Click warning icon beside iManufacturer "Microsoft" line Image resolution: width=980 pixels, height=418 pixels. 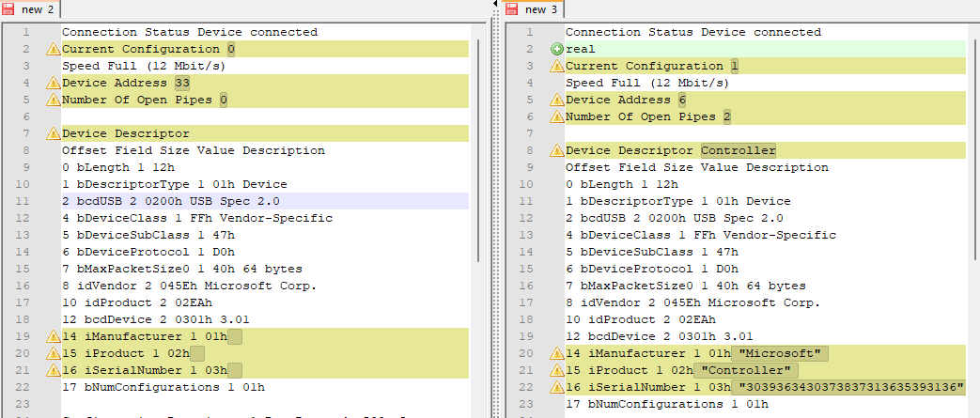(556, 354)
